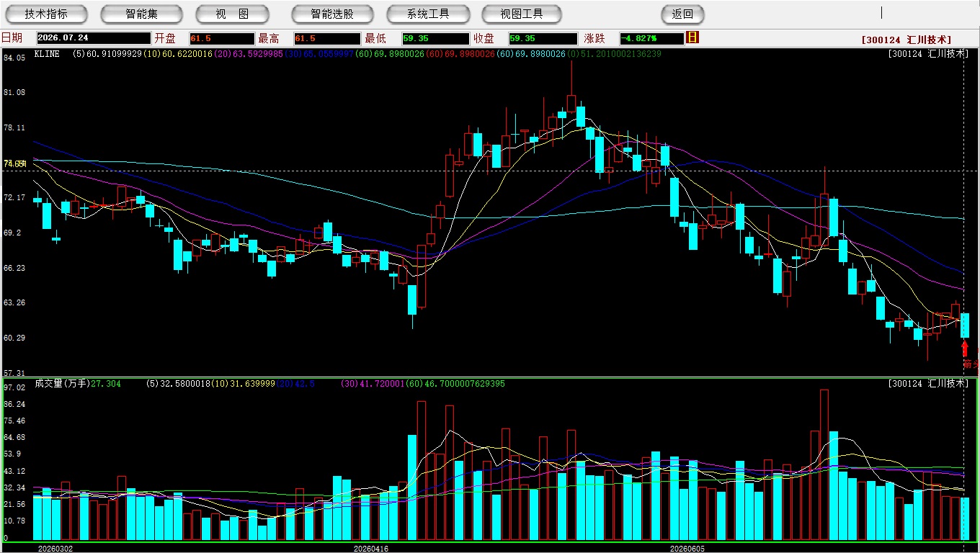The height and width of the screenshot is (553, 980).
Task: Open the 视 图 button
Action: pos(232,14)
